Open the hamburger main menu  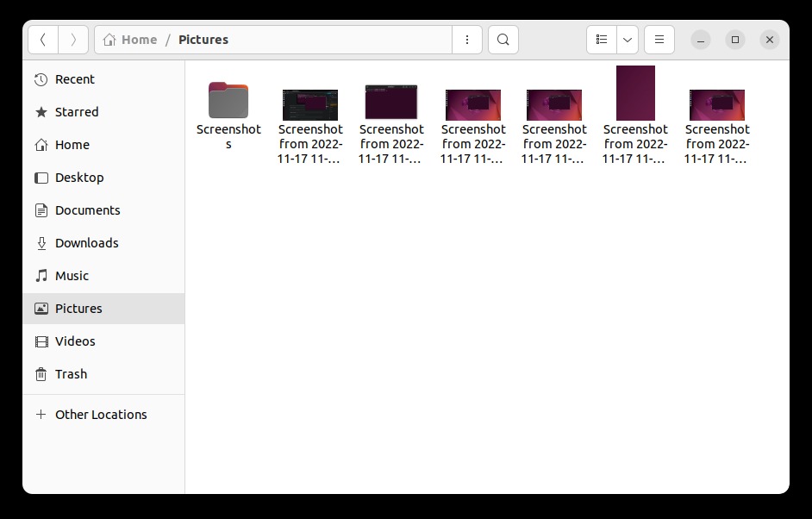click(659, 40)
